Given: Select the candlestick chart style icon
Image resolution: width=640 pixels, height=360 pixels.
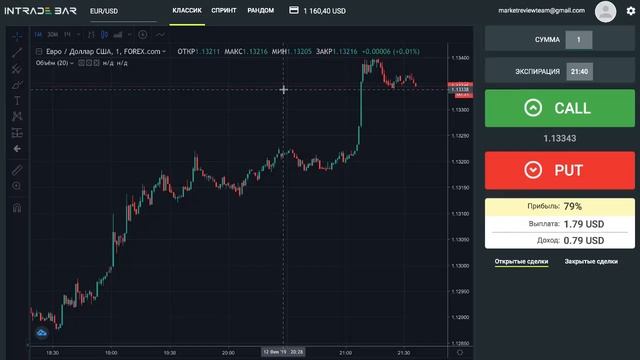Looking at the screenshot, I should [104, 35].
